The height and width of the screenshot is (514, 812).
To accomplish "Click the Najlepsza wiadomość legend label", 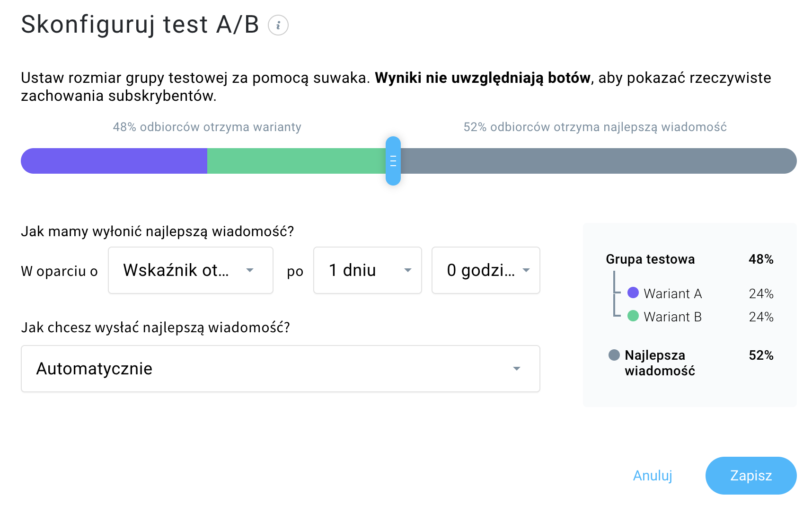I will tap(660, 363).
